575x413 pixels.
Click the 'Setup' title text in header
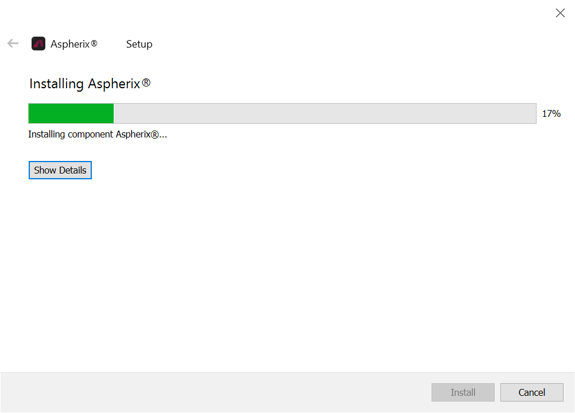click(x=139, y=44)
